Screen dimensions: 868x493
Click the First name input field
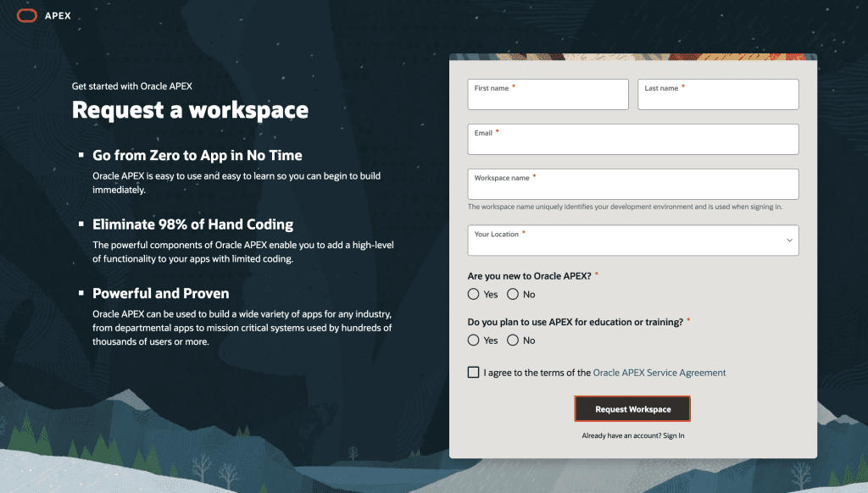point(548,94)
